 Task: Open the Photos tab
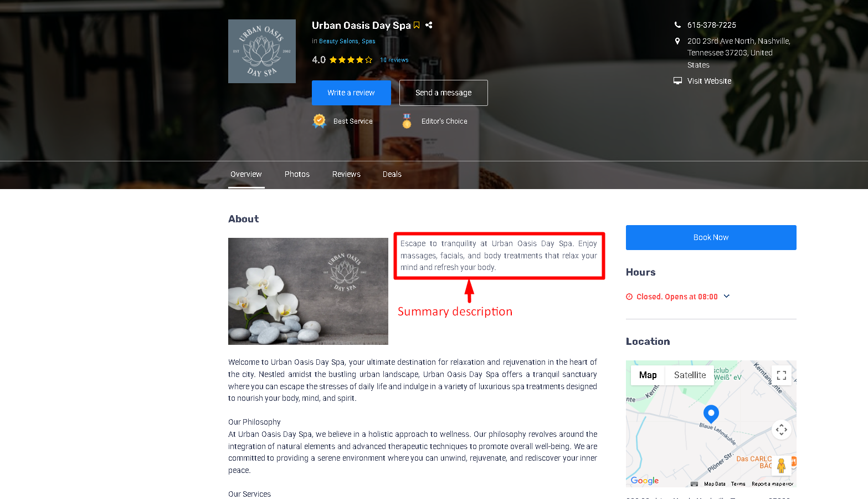(297, 174)
